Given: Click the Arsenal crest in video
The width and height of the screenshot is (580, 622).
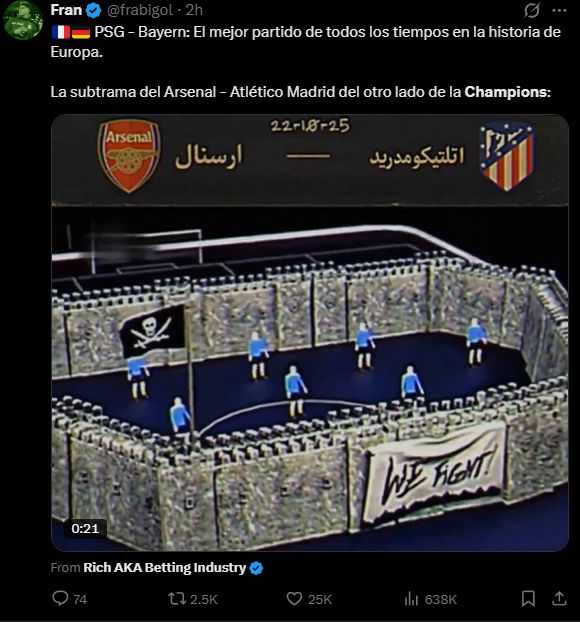Looking at the screenshot, I should click(x=129, y=156).
